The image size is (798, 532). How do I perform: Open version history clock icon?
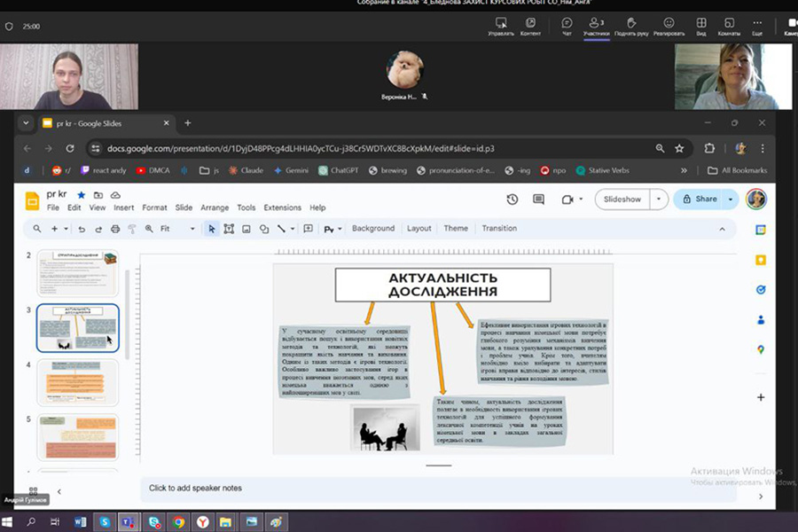coord(512,199)
